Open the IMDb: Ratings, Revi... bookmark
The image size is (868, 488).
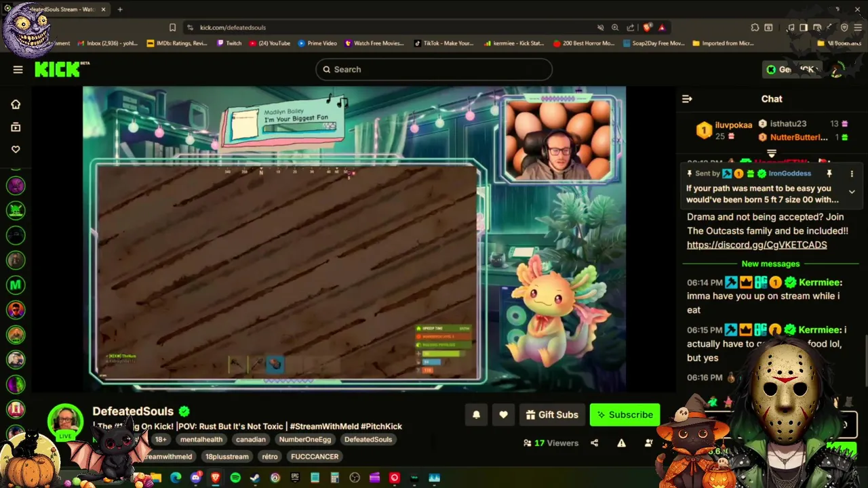pyautogui.click(x=177, y=43)
